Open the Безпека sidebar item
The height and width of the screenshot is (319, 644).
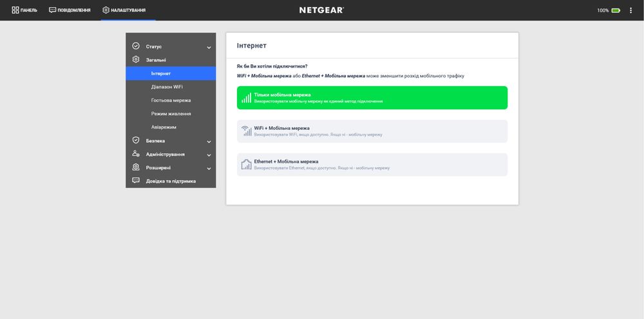[171, 141]
